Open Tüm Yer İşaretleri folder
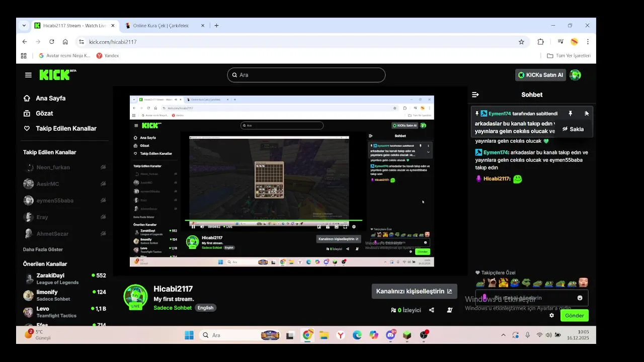 click(569, 56)
